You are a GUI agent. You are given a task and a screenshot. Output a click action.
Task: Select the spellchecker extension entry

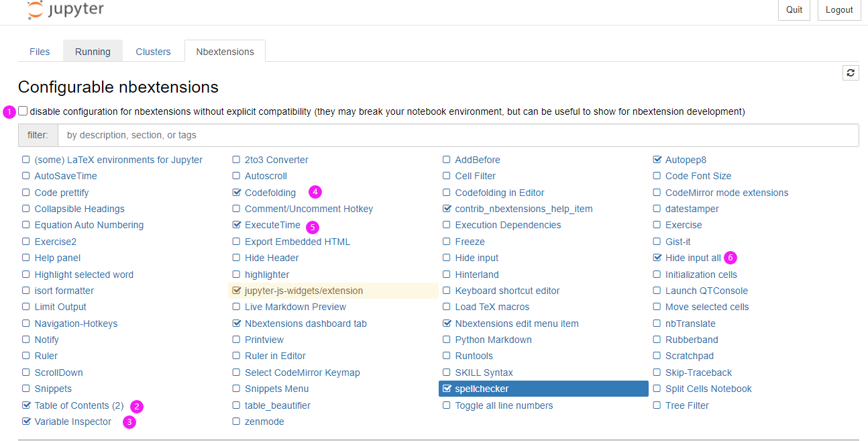click(x=482, y=389)
